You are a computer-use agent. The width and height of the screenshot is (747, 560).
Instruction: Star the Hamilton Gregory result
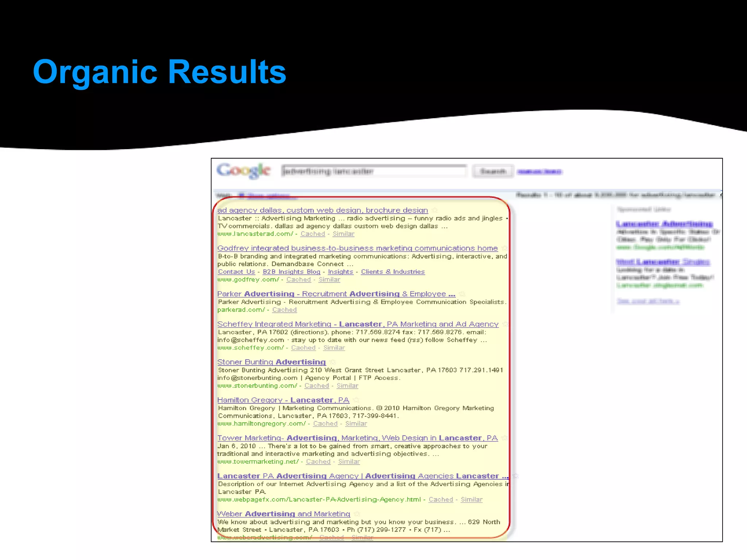(x=356, y=400)
